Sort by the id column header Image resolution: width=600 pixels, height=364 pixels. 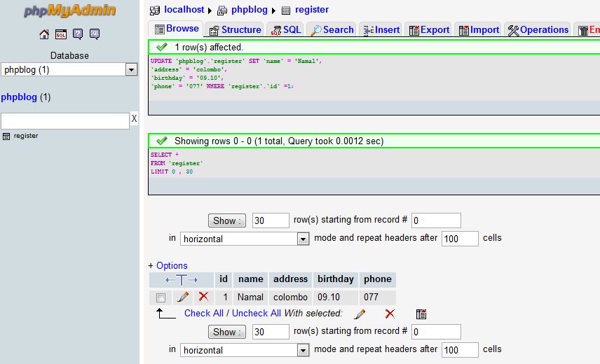(224, 279)
